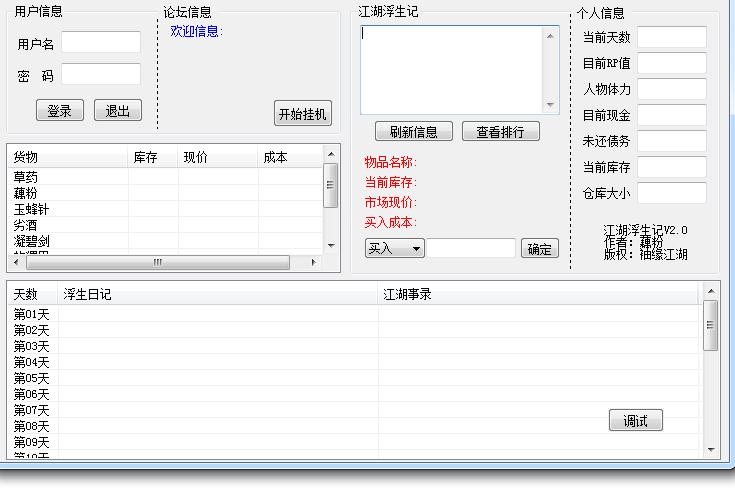
Task: Open the 买入 action dropdown
Action: click(x=395, y=249)
